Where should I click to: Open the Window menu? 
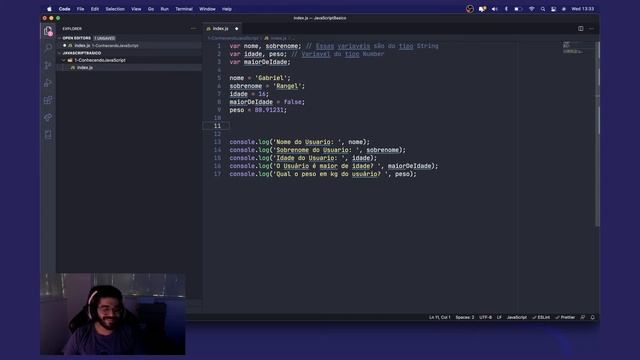click(x=207, y=9)
